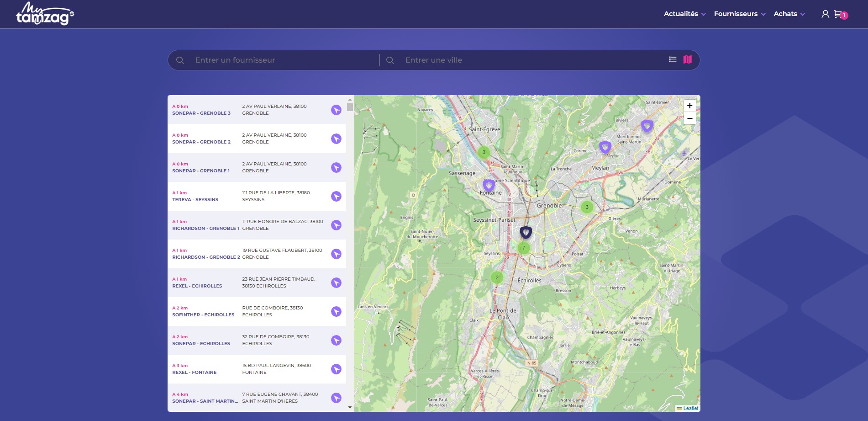This screenshot has height=421, width=868.
Task: Click the map marker near Fontaine
Action: [x=489, y=186]
